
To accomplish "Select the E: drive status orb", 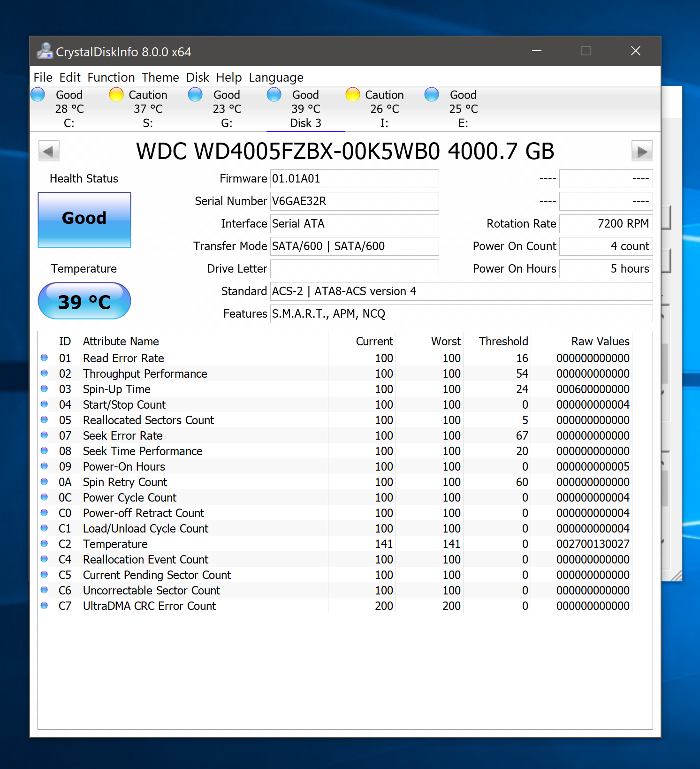I will [x=432, y=94].
